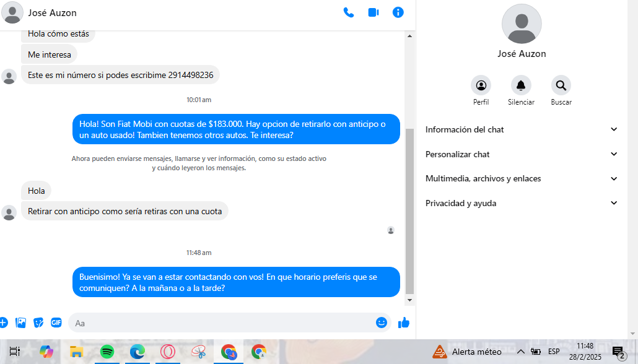Click the 10:01 am timestamp
This screenshot has height=364, width=638.
[199, 100]
